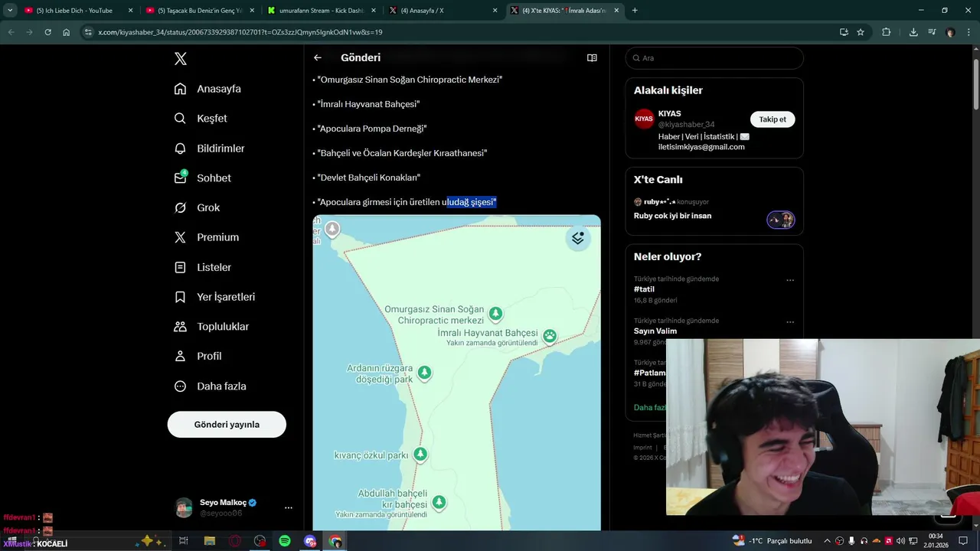Screen dimensions: 980x551
Task: Switch to Anasayfa / X tab
Action: 443,11
